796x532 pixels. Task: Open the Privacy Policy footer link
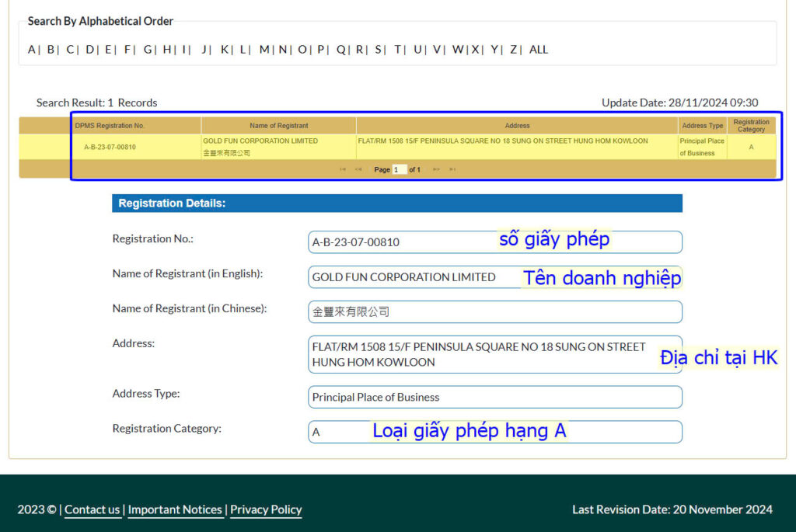(266, 509)
